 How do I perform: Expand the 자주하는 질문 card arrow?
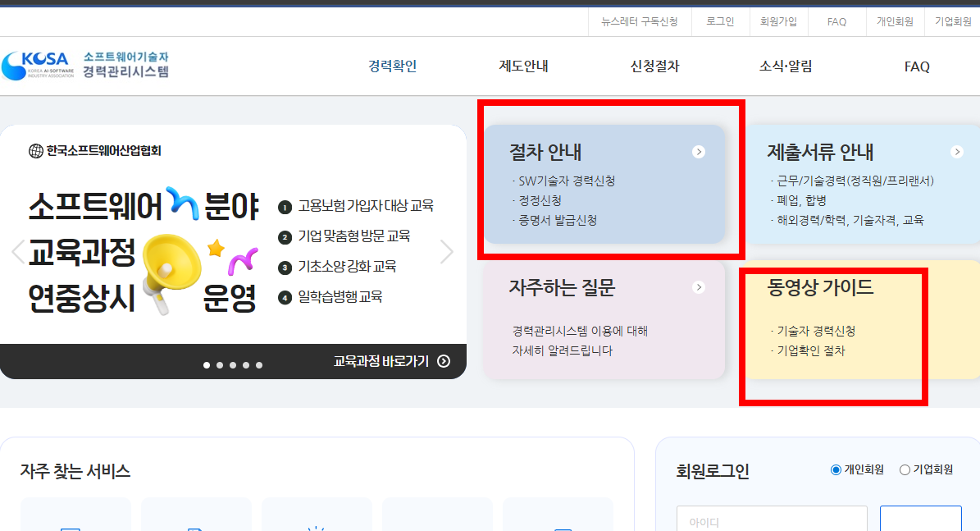[699, 286]
